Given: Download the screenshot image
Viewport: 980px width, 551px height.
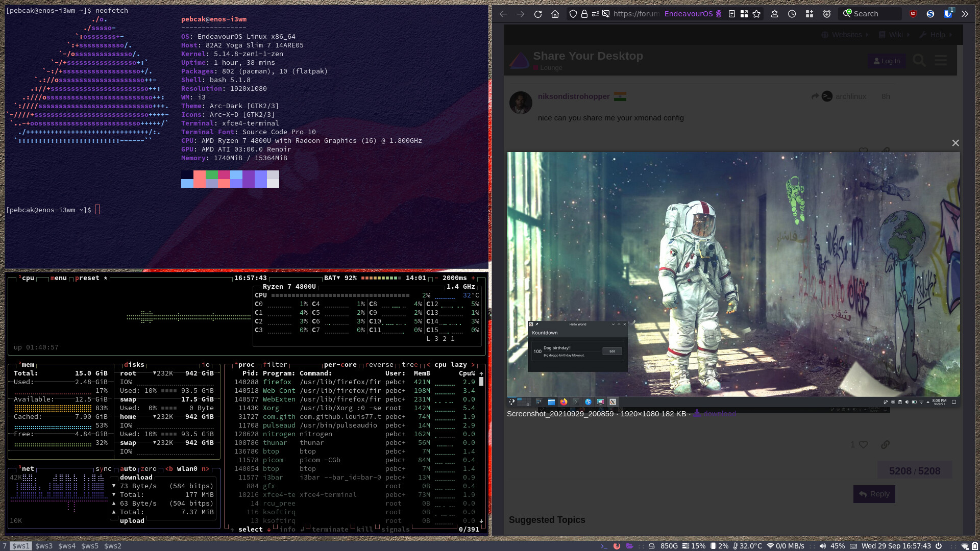Looking at the screenshot, I should pos(715,413).
